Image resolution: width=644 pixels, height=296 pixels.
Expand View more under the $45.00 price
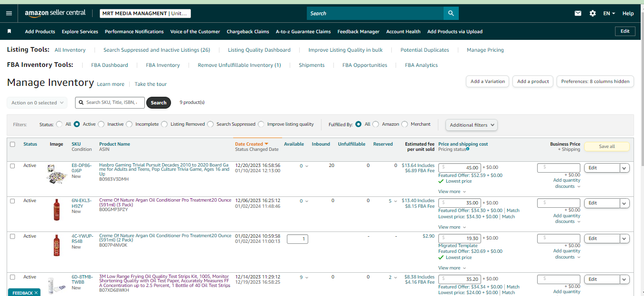tap(452, 192)
